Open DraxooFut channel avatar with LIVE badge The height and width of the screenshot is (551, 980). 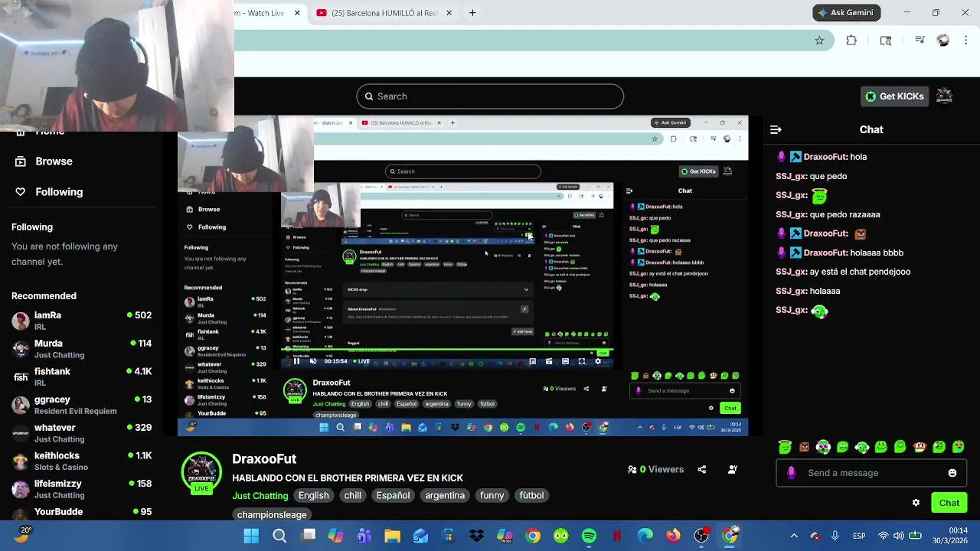(x=201, y=471)
